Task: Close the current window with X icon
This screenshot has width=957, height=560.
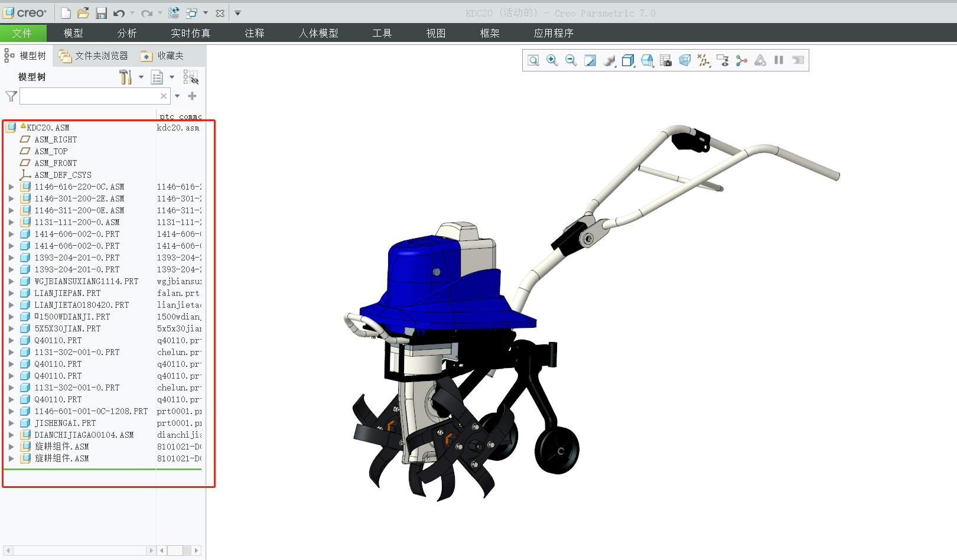Action: (x=220, y=13)
